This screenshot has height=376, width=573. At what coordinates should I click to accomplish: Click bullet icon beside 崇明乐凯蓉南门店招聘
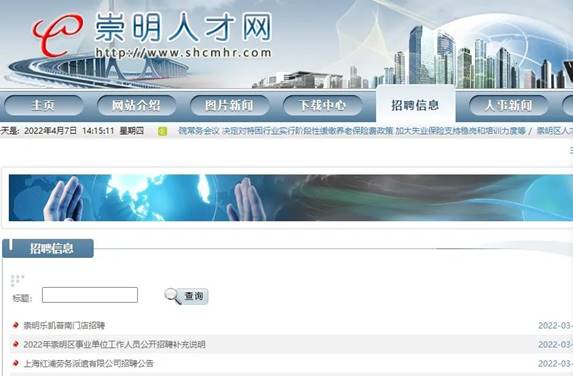[x=15, y=325]
